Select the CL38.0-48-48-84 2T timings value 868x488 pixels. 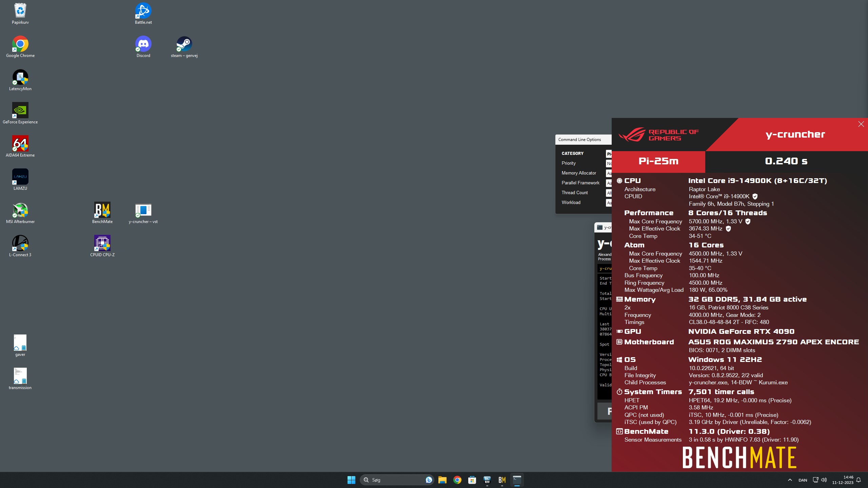(x=729, y=322)
